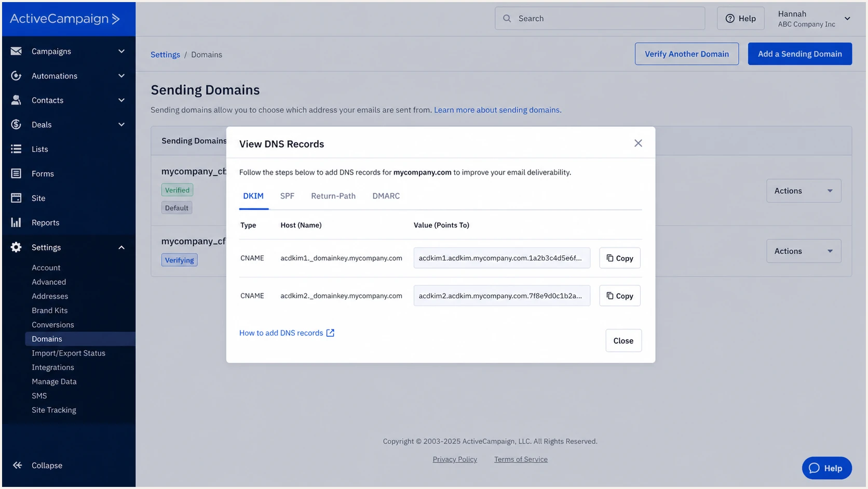868x489 pixels.
Task: Copy the acdkim1 CNAME value
Action: 620,258
